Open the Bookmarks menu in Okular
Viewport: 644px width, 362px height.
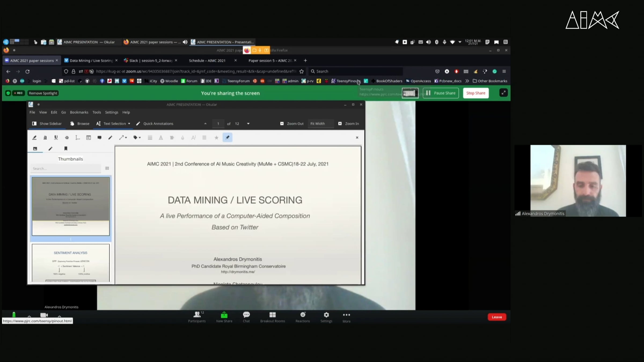tap(79, 112)
